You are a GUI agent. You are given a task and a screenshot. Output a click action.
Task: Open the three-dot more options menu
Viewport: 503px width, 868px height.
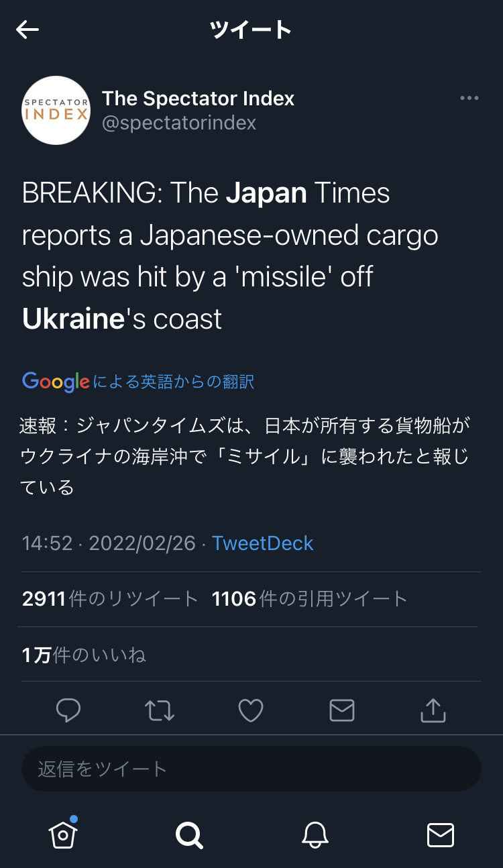469,99
